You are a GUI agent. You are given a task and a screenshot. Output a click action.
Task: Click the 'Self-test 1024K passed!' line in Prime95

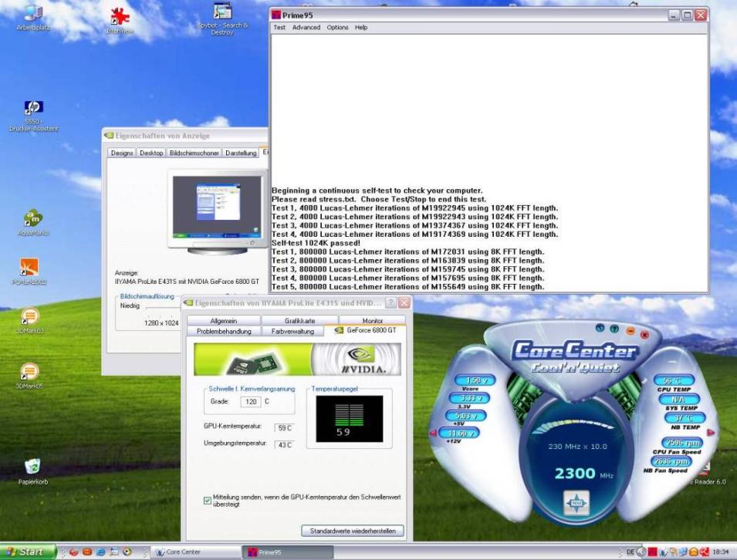[316, 243]
